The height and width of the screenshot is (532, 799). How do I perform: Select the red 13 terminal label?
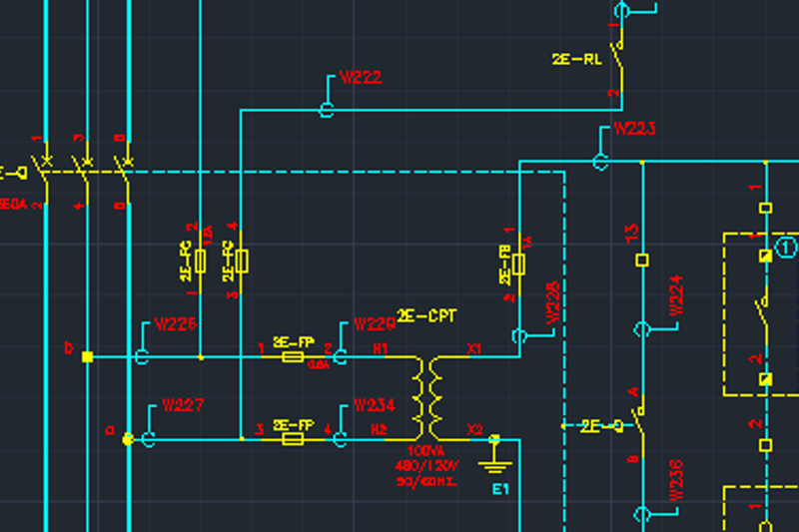631,234
